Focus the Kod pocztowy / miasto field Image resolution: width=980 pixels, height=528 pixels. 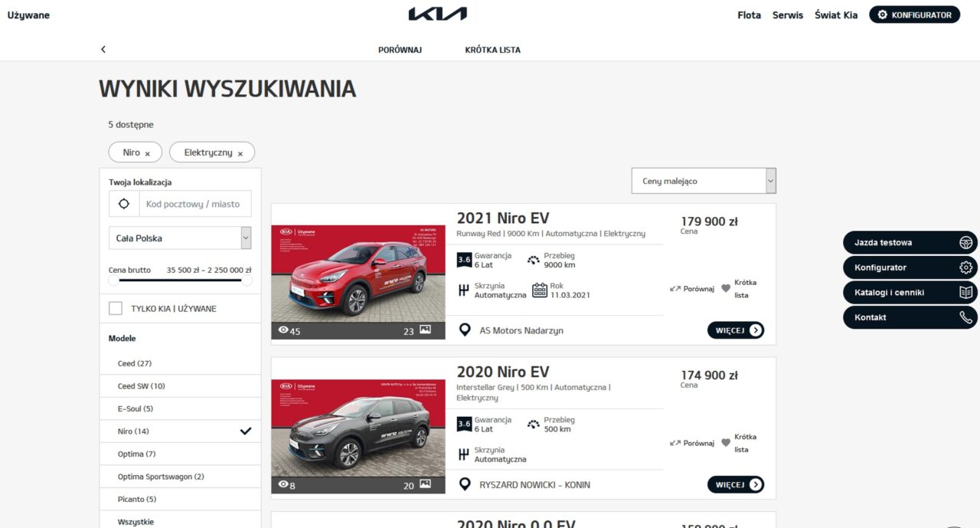[194, 204]
